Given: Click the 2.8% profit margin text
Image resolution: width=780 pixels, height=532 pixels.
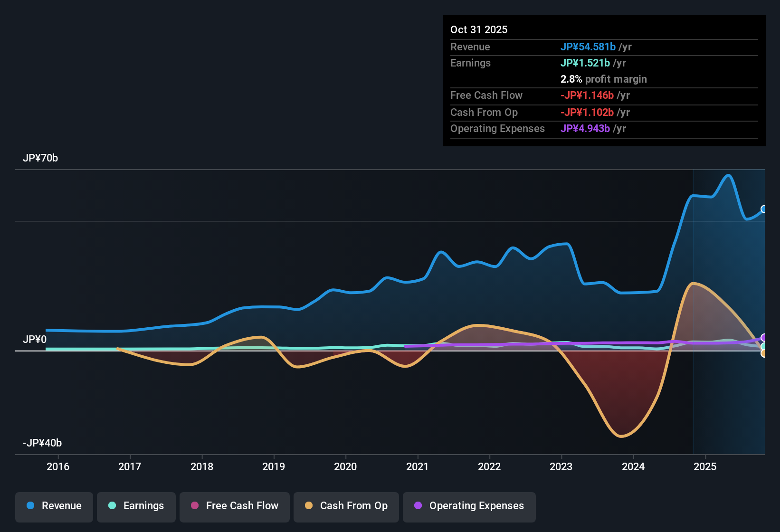Looking at the screenshot, I should (x=603, y=79).
